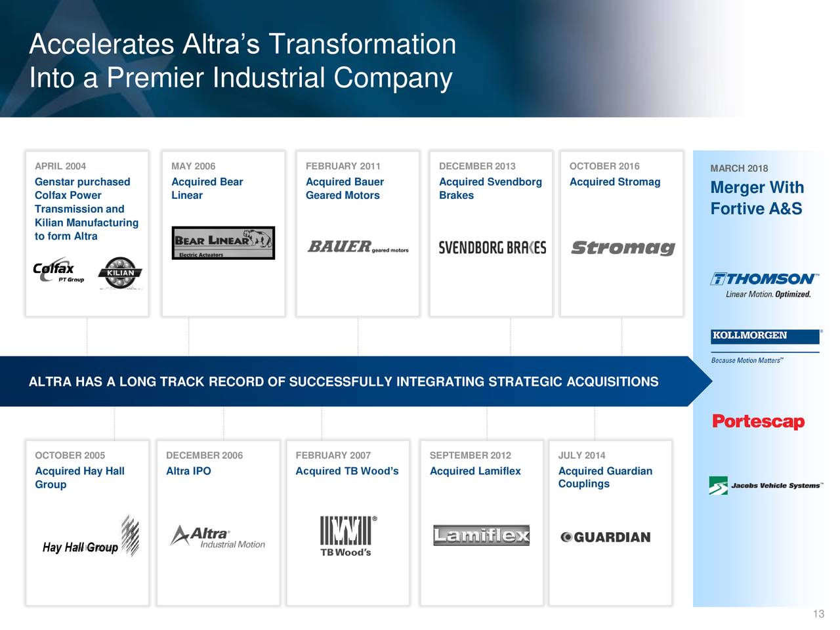The height and width of the screenshot is (630, 840).
Task: Select the Kilian Manufacturing logo
Action: (x=121, y=274)
